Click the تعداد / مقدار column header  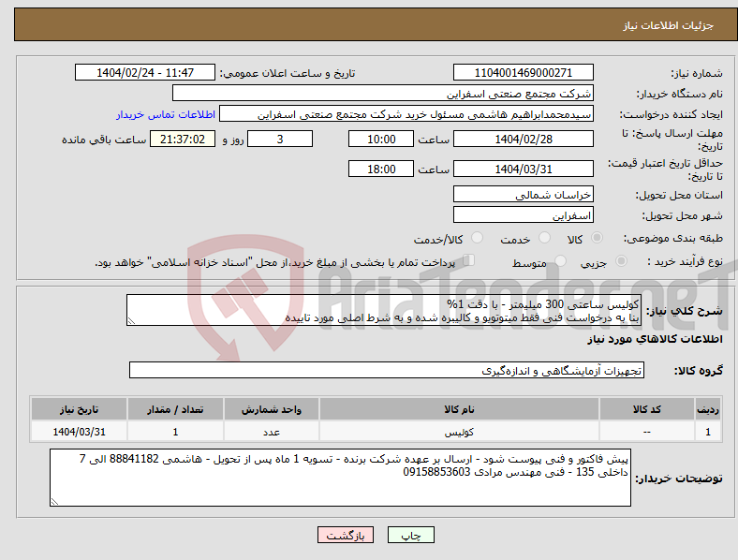pos(175,409)
